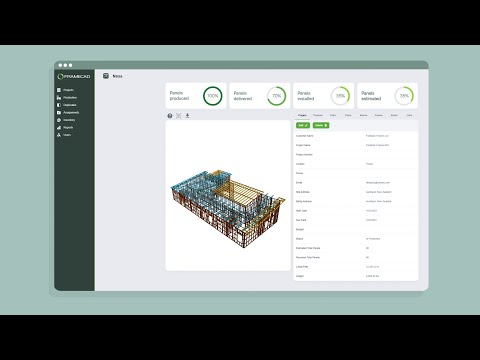Open Assignments in the sidebar
The image size is (480, 360).
68,112
